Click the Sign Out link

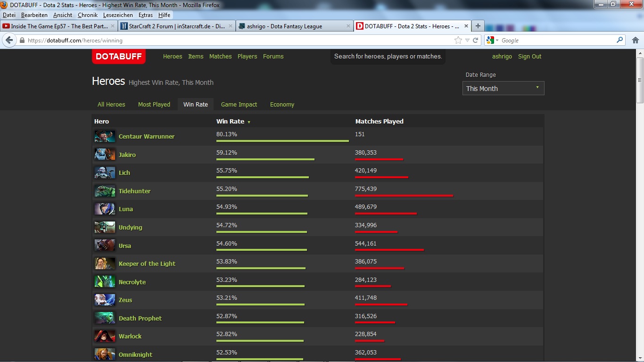point(529,57)
